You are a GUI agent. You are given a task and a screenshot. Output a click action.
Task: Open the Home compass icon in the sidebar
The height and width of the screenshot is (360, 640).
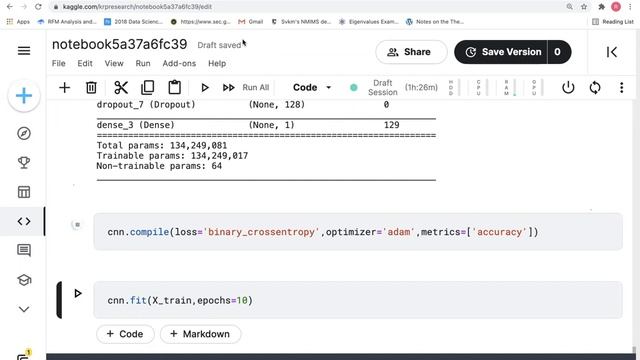(x=24, y=133)
